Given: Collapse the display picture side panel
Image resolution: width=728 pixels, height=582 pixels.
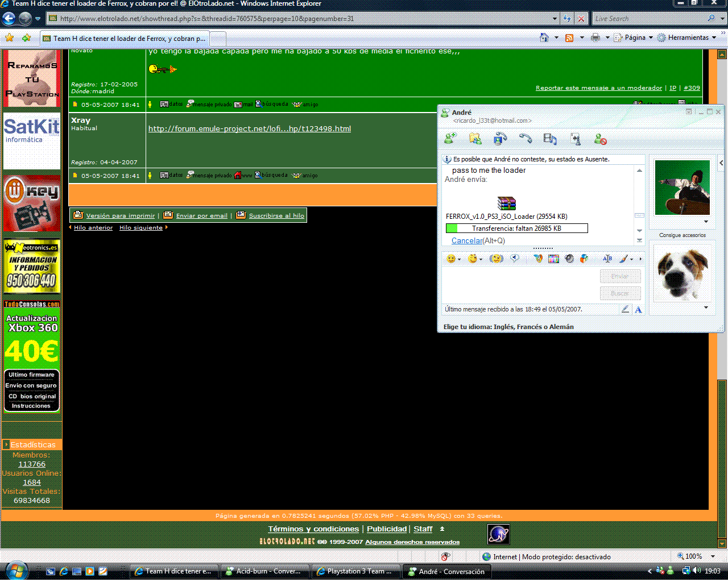Looking at the screenshot, I should pos(721,163).
